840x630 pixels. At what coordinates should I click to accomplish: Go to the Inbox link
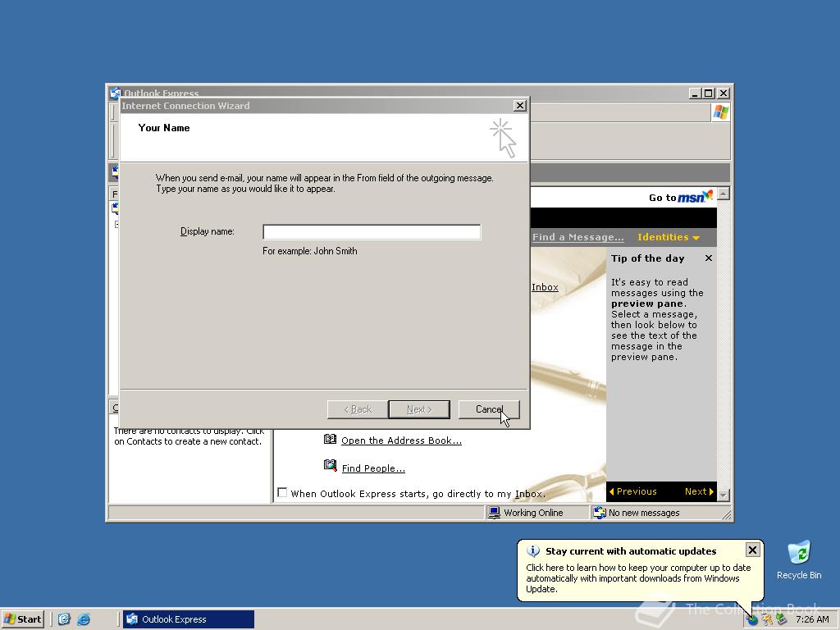[x=545, y=287]
